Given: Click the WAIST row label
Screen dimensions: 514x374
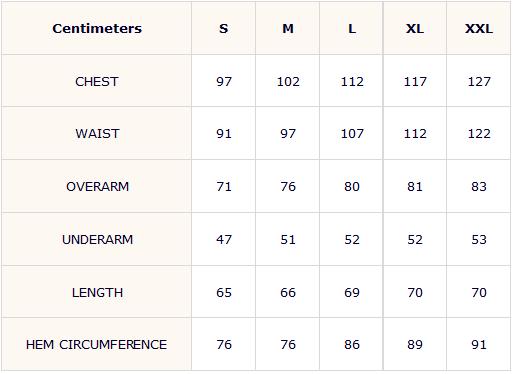Looking at the screenshot, I should (x=97, y=134).
